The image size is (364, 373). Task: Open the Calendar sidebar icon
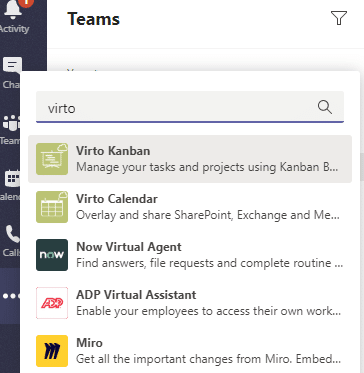(13, 179)
